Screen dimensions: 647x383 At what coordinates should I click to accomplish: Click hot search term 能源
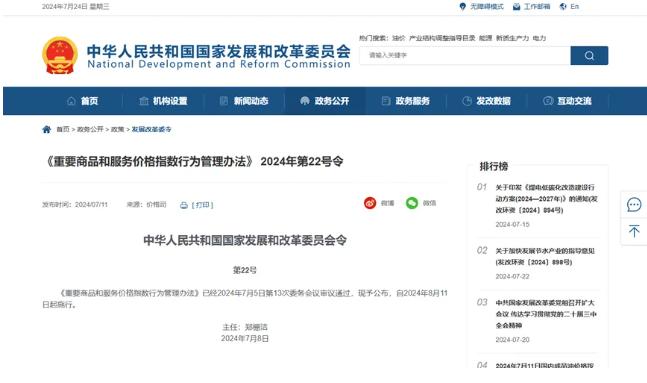point(486,38)
